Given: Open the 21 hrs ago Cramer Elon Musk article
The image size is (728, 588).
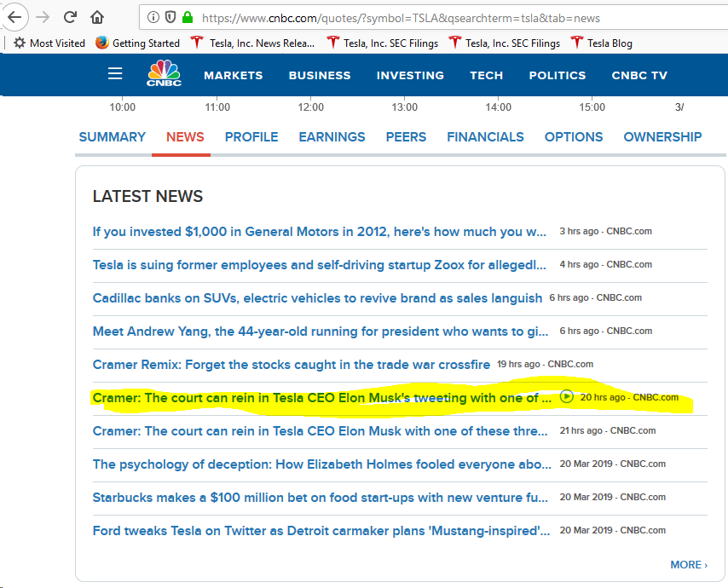Looking at the screenshot, I should tap(321, 431).
